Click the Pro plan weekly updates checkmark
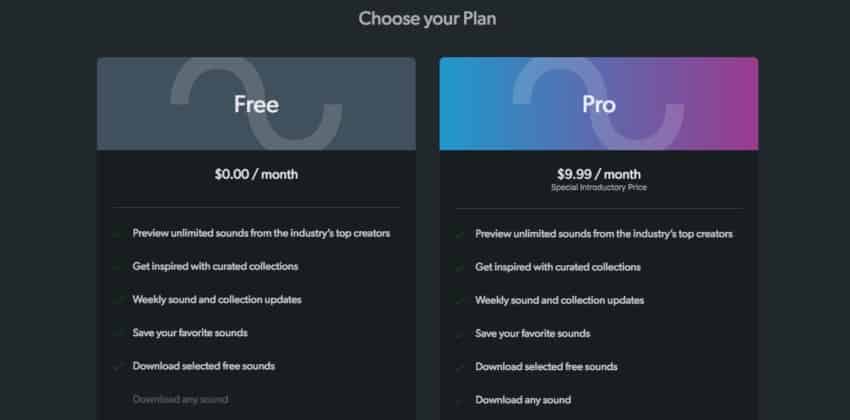Image resolution: width=850 pixels, height=420 pixels. pyautogui.click(x=460, y=300)
